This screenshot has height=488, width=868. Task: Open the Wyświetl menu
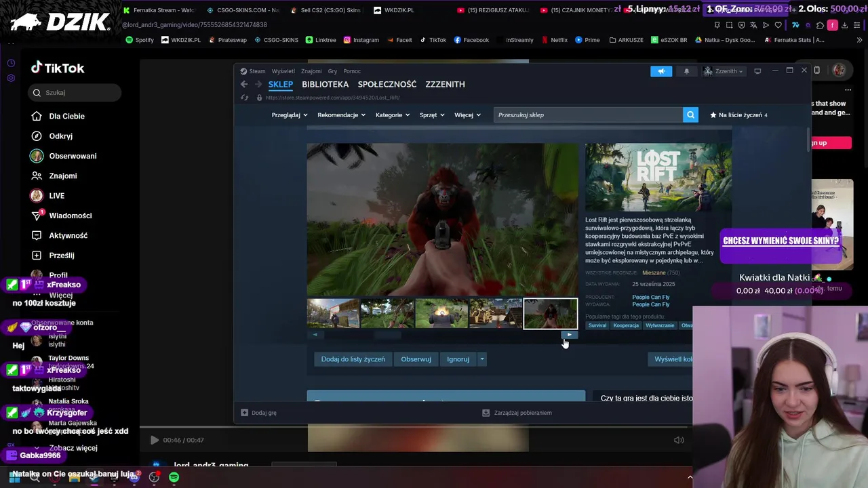coord(283,71)
